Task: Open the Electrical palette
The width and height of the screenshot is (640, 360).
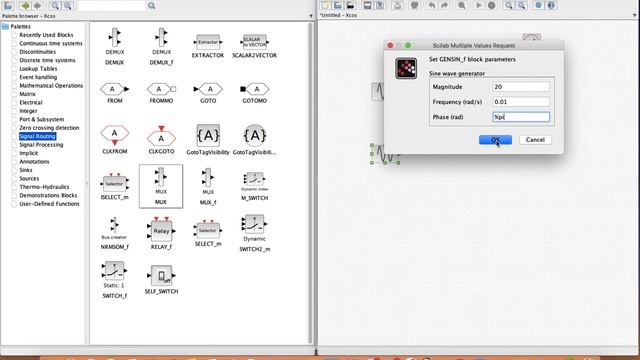Action: coord(31,102)
